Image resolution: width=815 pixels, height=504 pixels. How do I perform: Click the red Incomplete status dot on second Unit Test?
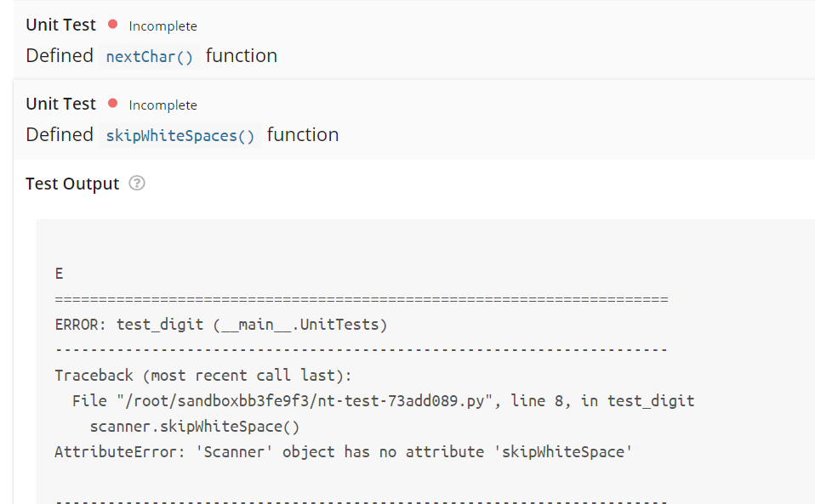(x=112, y=104)
